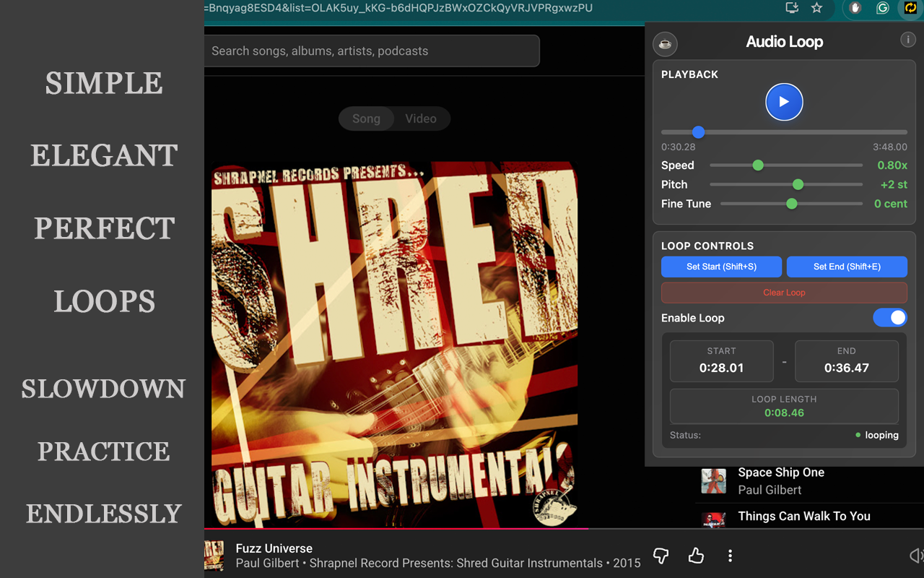
Task: Click the "Enable Loop" label
Action: click(x=693, y=318)
